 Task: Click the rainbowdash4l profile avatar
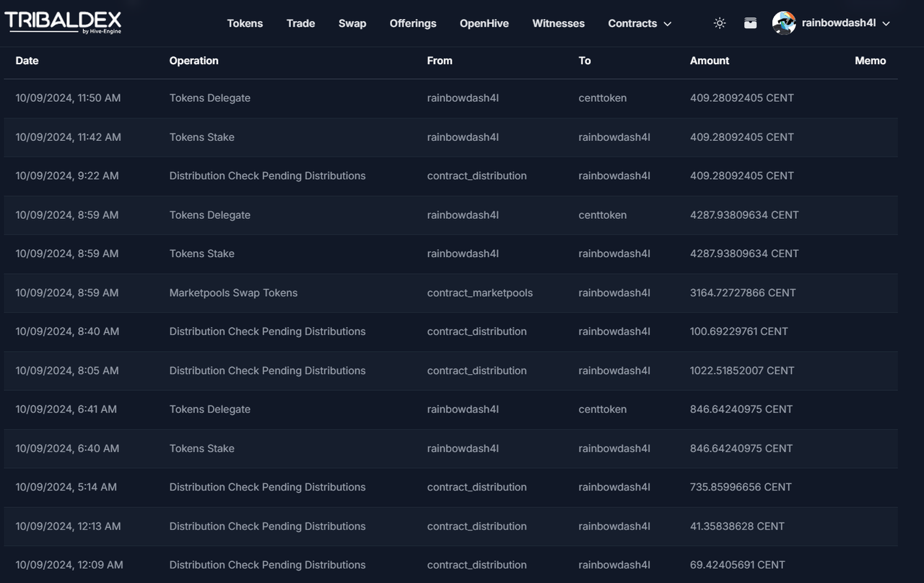(784, 23)
